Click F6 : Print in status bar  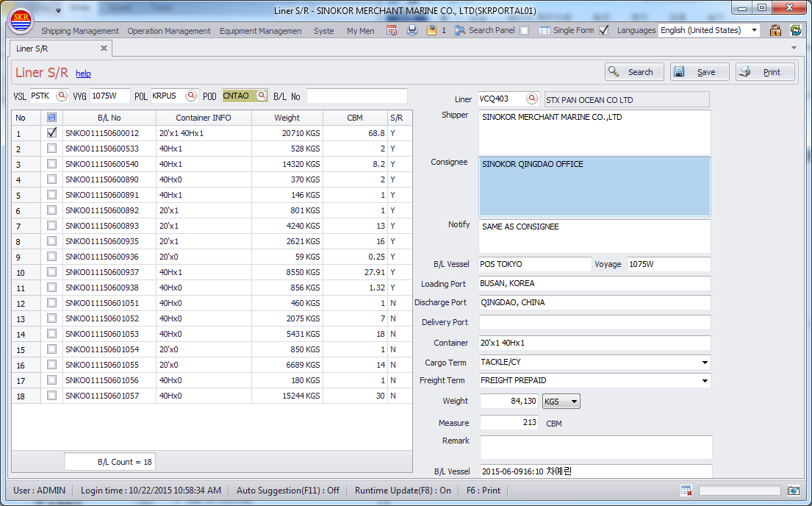coord(484,491)
